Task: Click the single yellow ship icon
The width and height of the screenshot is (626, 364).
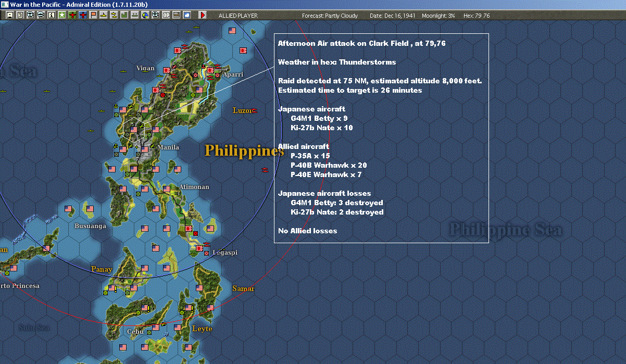Action: [x=104, y=16]
